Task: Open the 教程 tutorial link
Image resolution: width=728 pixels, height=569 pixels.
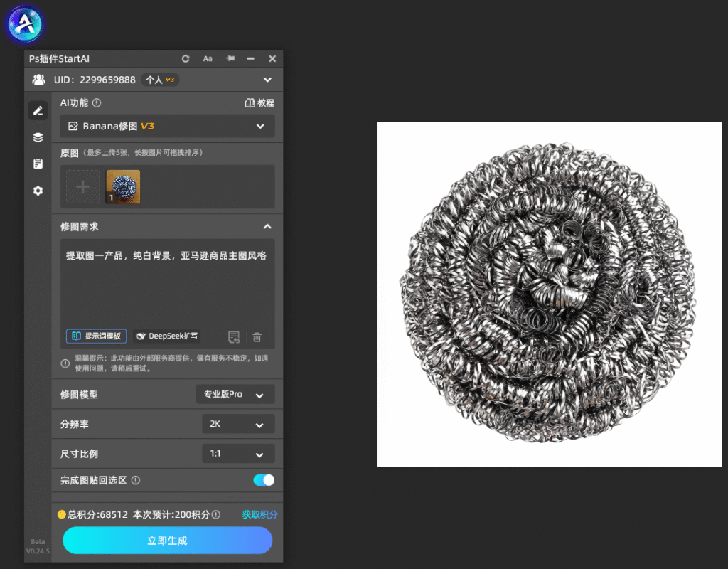Action: [x=259, y=102]
